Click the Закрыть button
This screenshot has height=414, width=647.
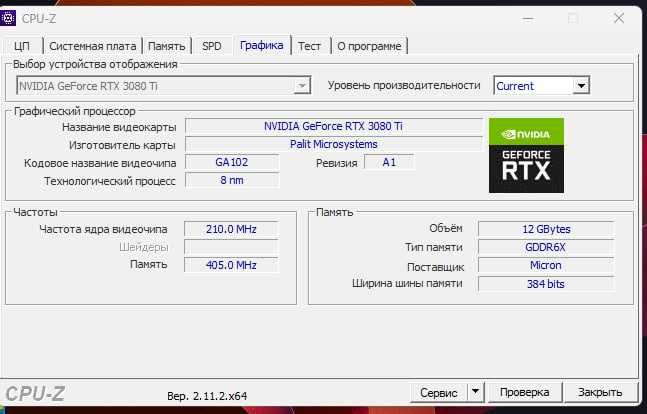tap(600, 392)
